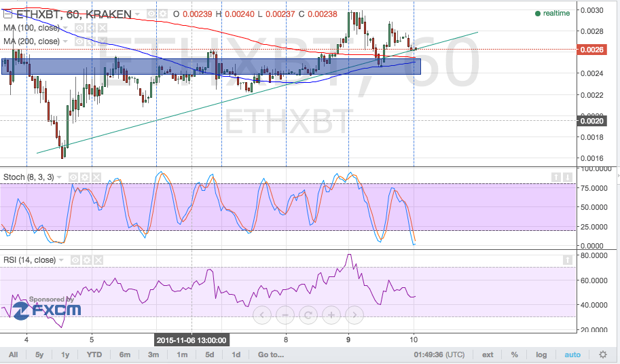Toggle visibility eye for ETHXBT main series
This screenshot has height=364, width=620.
151,14
